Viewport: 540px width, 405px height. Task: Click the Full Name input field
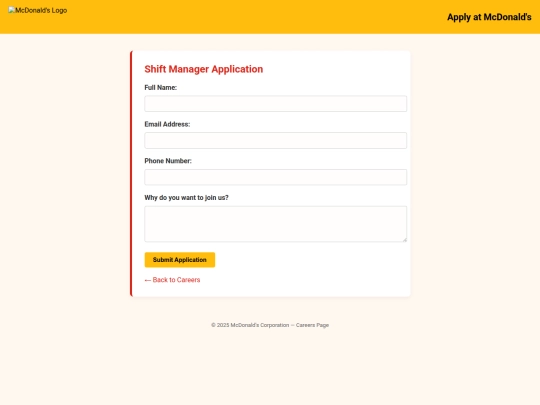pos(276,104)
